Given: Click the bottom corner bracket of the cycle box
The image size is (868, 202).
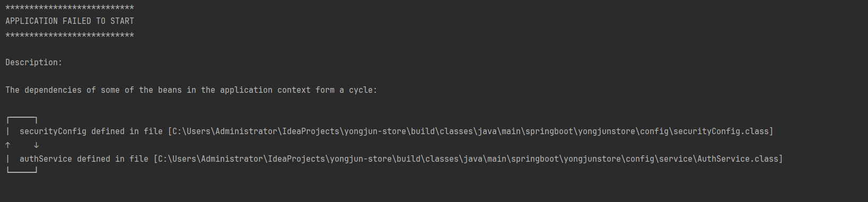Looking at the screenshot, I should point(22,170).
